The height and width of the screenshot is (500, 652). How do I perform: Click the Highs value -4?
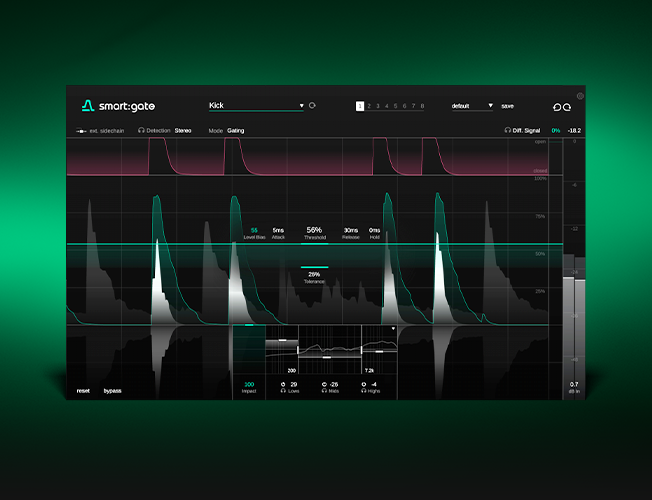pos(373,384)
